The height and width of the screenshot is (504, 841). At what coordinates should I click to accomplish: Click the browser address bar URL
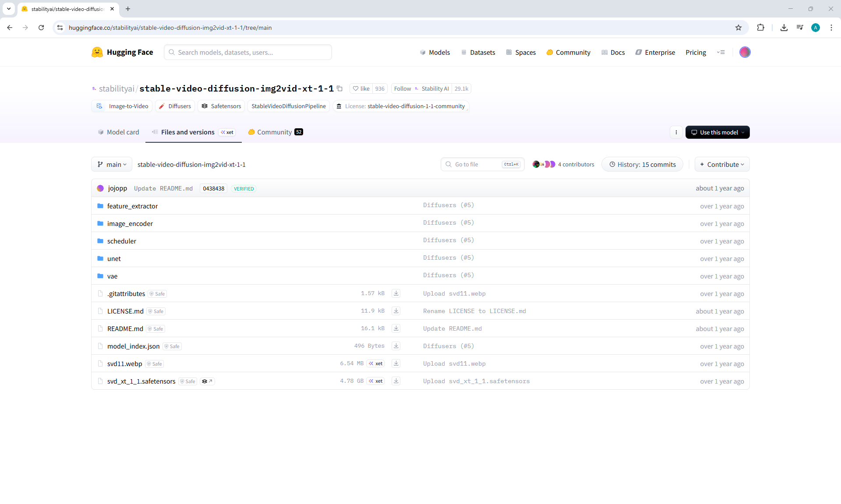pyautogui.click(x=170, y=28)
